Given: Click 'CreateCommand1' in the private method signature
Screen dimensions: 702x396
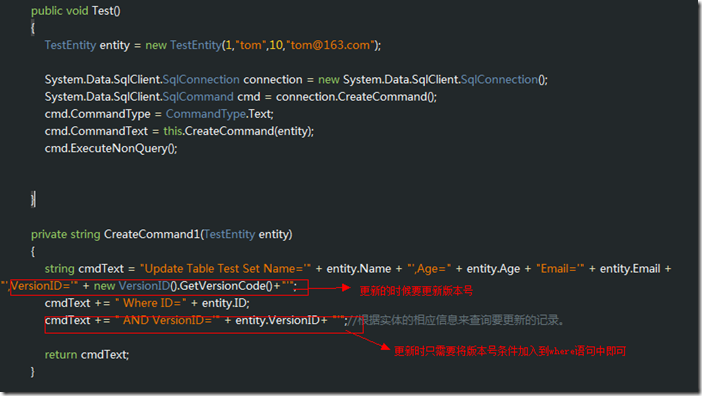Looking at the screenshot, I should point(151,234).
